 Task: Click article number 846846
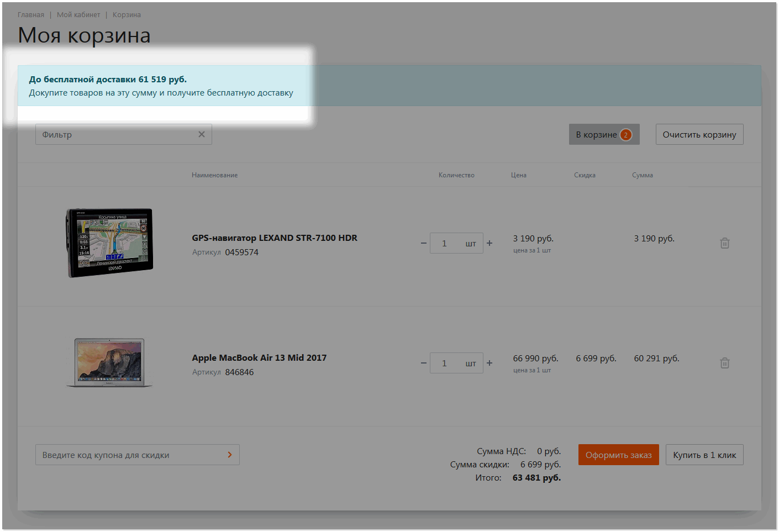coord(239,372)
